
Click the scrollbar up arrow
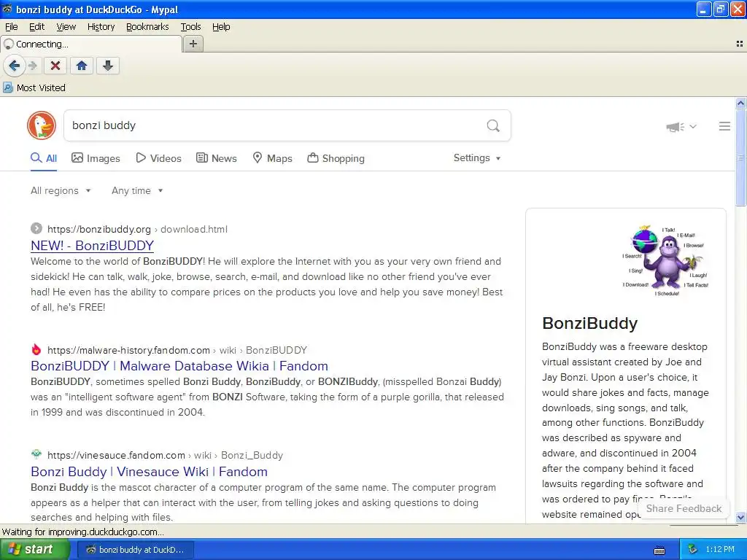[740, 103]
